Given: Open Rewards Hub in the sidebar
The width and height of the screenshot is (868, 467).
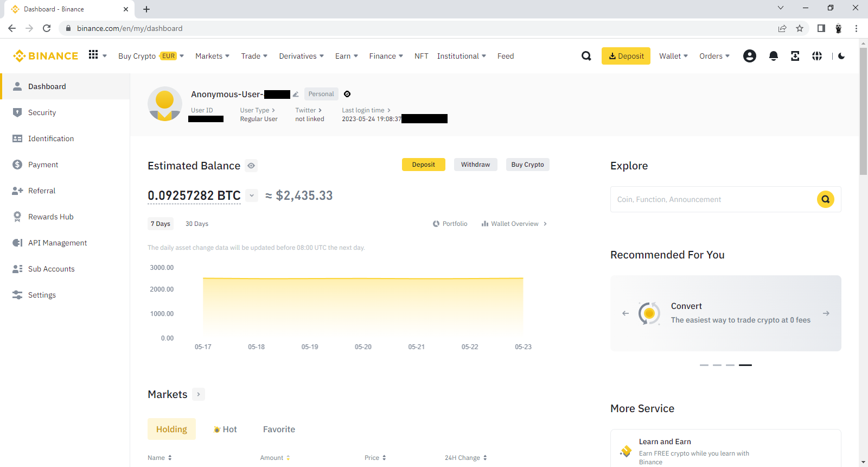Looking at the screenshot, I should (x=65, y=217).
